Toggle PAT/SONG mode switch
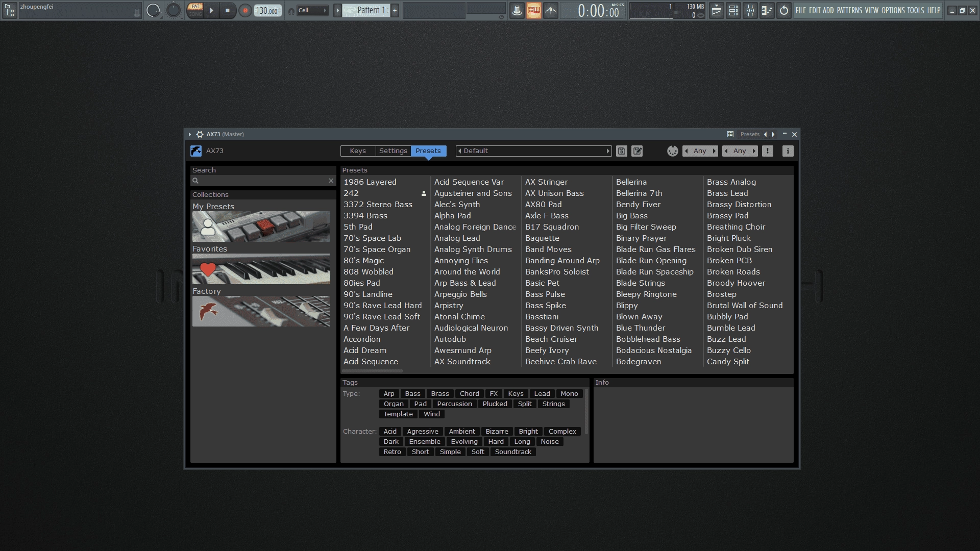The height and width of the screenshot is (551, 980). click(195, 10)
